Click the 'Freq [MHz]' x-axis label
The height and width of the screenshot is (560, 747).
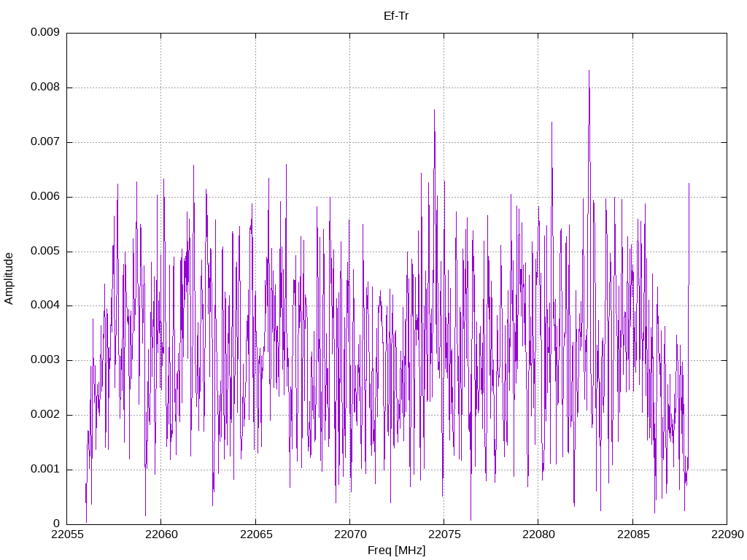[396, 550]
